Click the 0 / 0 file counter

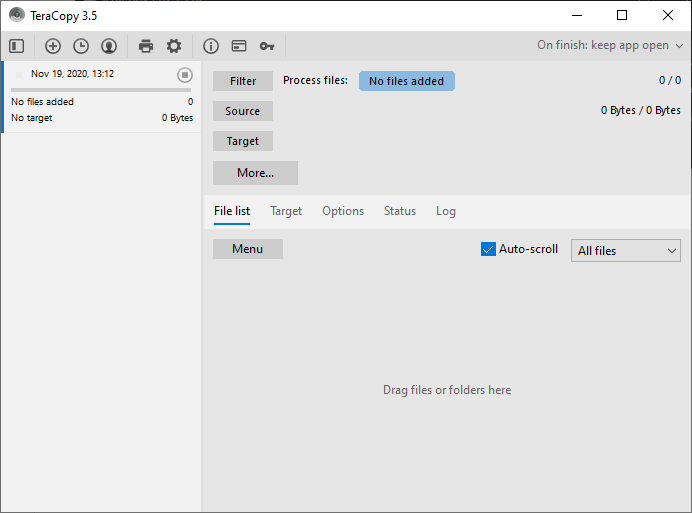click(x=670, y=80)
